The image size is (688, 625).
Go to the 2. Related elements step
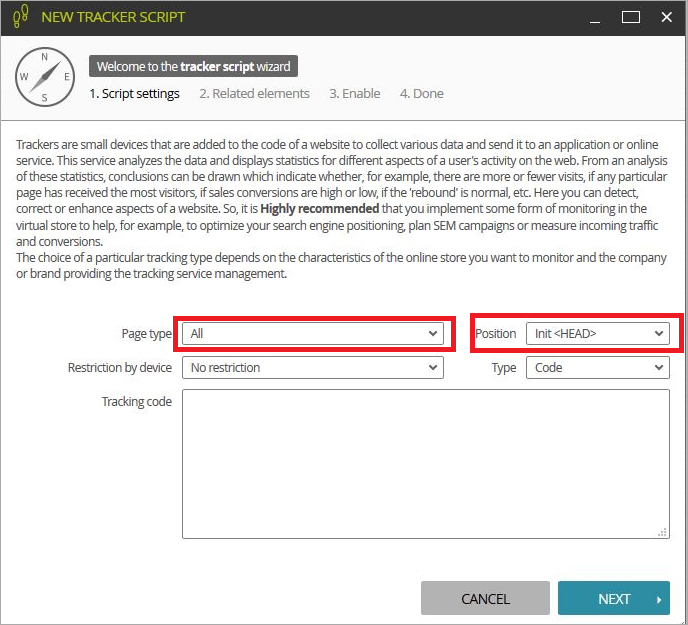pos(254,94)
